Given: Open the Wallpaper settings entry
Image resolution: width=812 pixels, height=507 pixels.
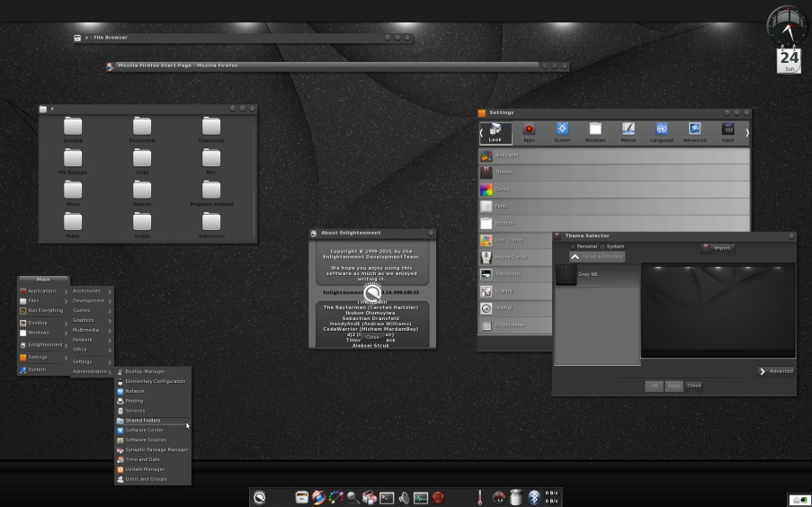Looking at the screenshot, I should [614, 156].
